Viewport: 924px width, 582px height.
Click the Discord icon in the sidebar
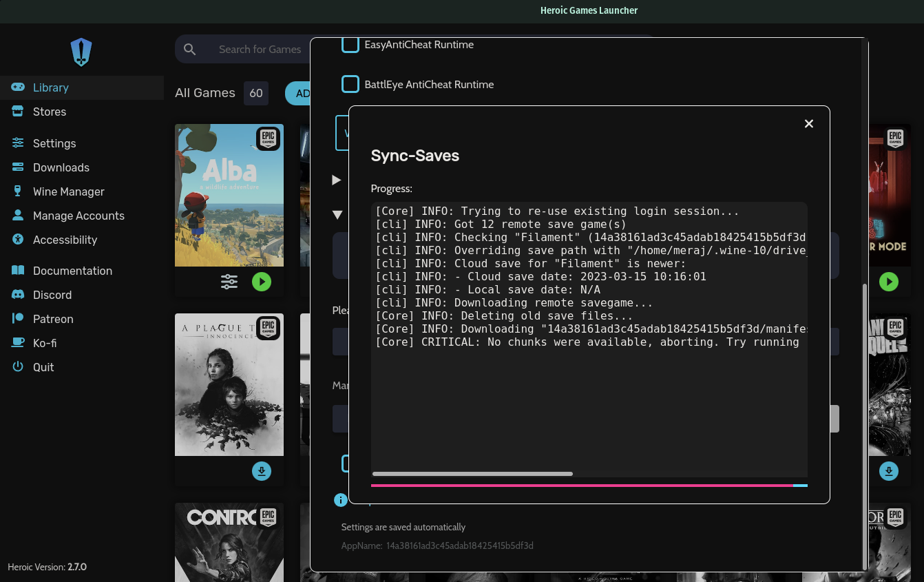(x=17, y=295)
